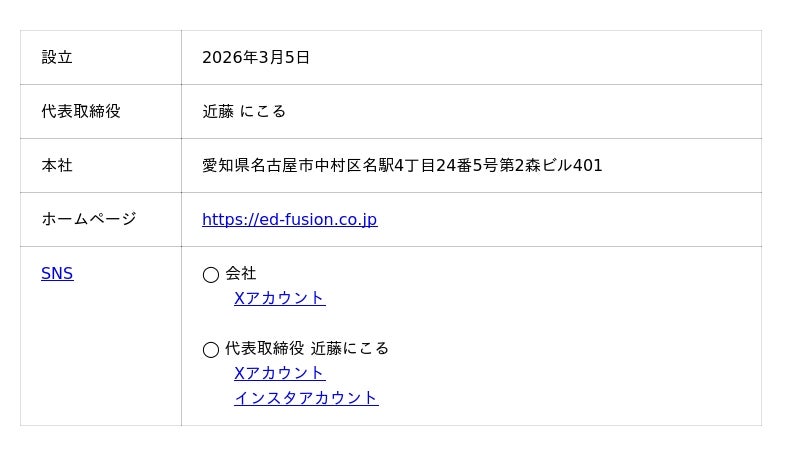Click the circle bullet beside 代表取締役 近藤にこる
Screen dimensions: 800x456
tap(211, 349)
